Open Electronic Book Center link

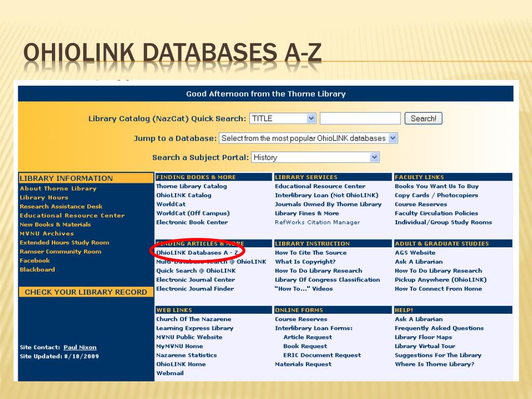click(192, 222)
